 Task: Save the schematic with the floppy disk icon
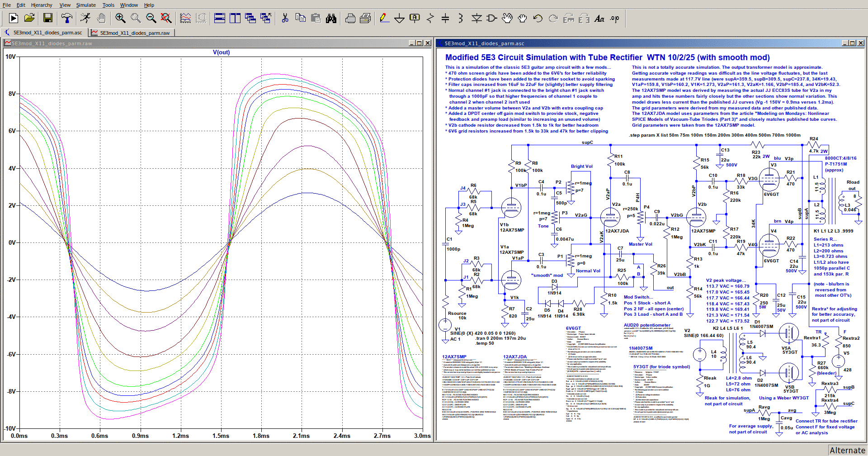48,18
